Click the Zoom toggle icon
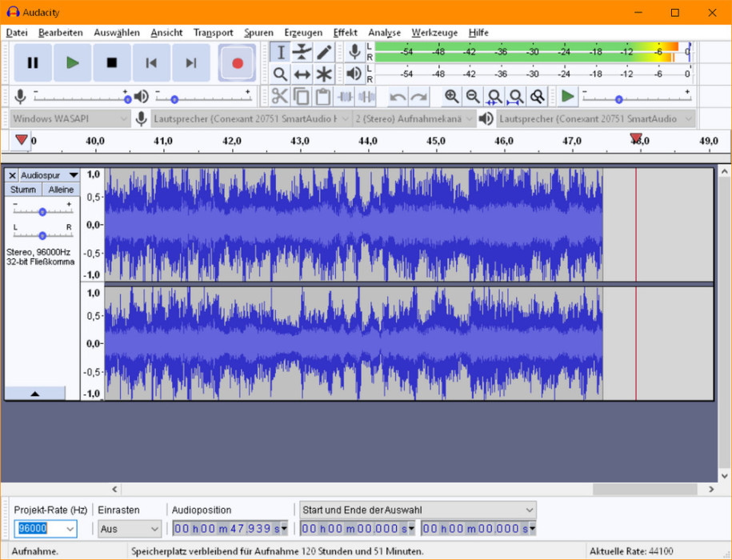The width and height of the screenshot is (732, 560). point(538,97)
